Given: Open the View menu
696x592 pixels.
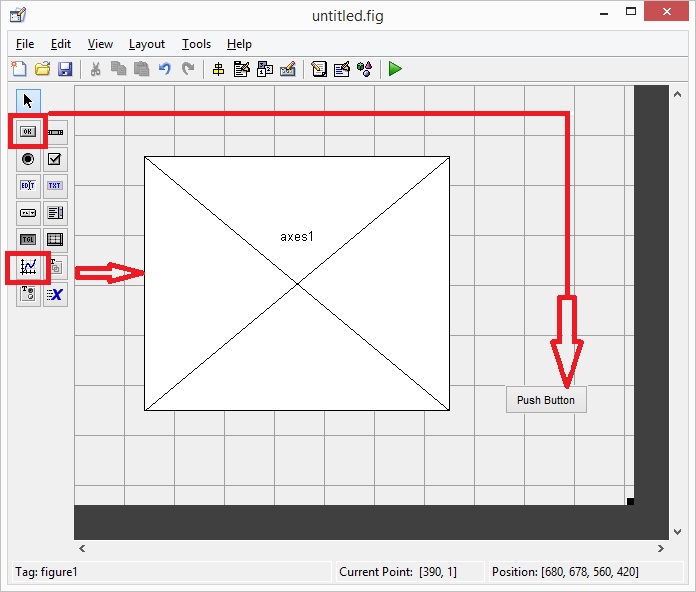Looking at the screenshot, I should (100, 44).
